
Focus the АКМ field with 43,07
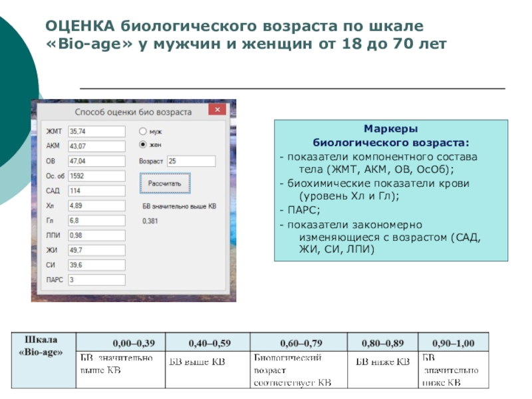96,146
